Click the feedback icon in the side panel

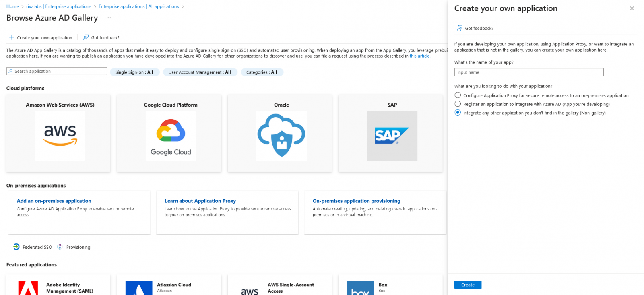pos(460,28)
